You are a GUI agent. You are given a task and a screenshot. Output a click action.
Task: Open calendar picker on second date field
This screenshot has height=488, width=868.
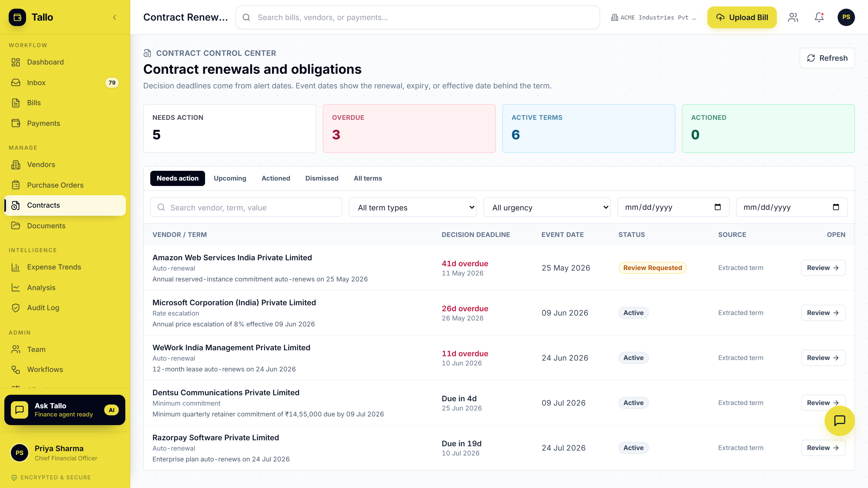point(836,207)
